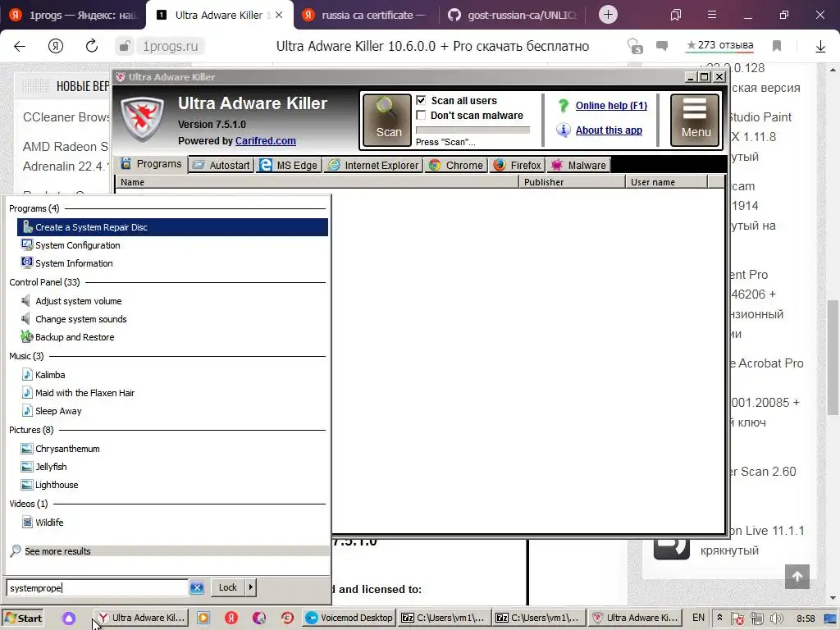Click the scroll-to-top arrow on the page
Image resolution: width=840 pixels, height=630 pixels.
797,577
